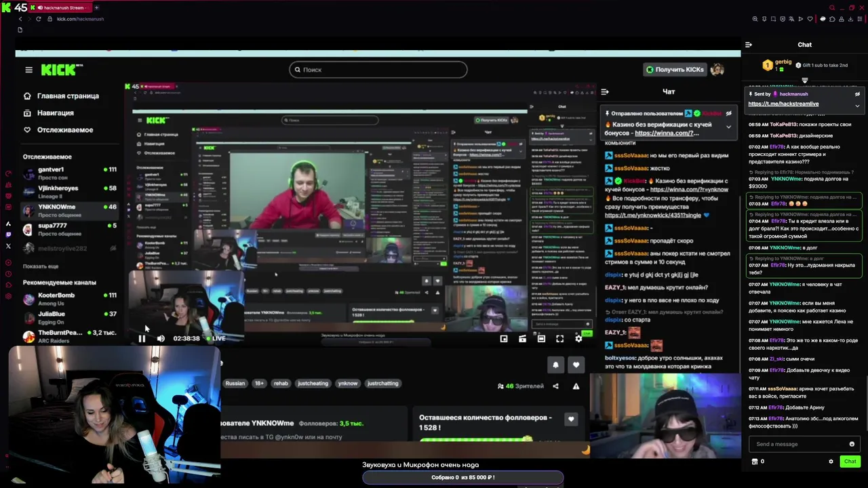Image resolution: width=868 pixels, height=488 pixels.
Task: Click the browser favorites heart icon
Action: [x=809, y=19]
